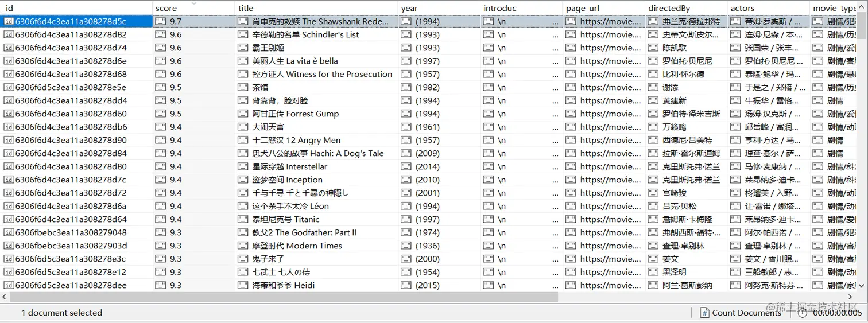
Task: Select the 七武士 title cell
Action: (316, 272)
